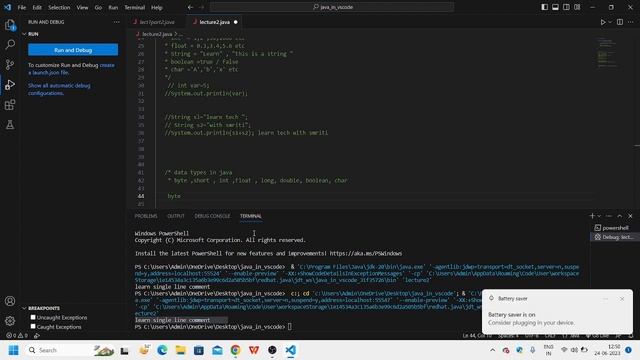Image resolution: width=640 pixels, height=360 pixels.
Task: Dismiss the Battery saver notification
Action: 622,299
